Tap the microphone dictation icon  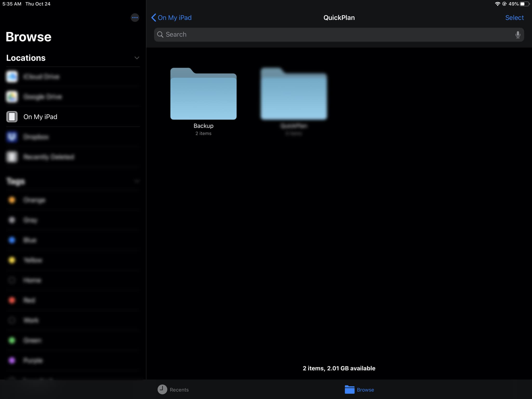tap(517, 35)
